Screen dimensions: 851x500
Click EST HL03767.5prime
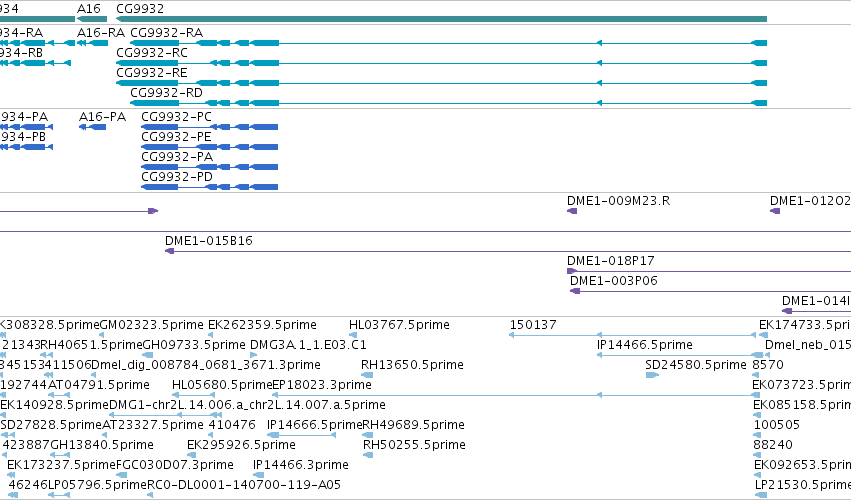399,325
